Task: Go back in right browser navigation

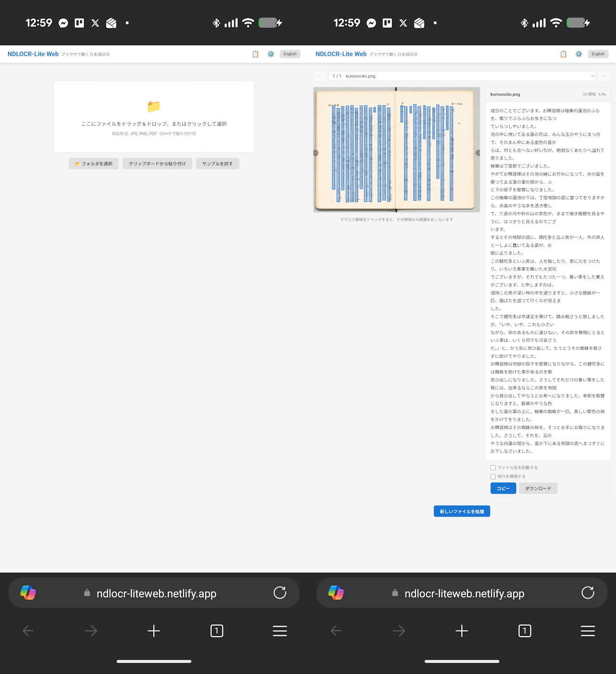Action: click(336, 631)
